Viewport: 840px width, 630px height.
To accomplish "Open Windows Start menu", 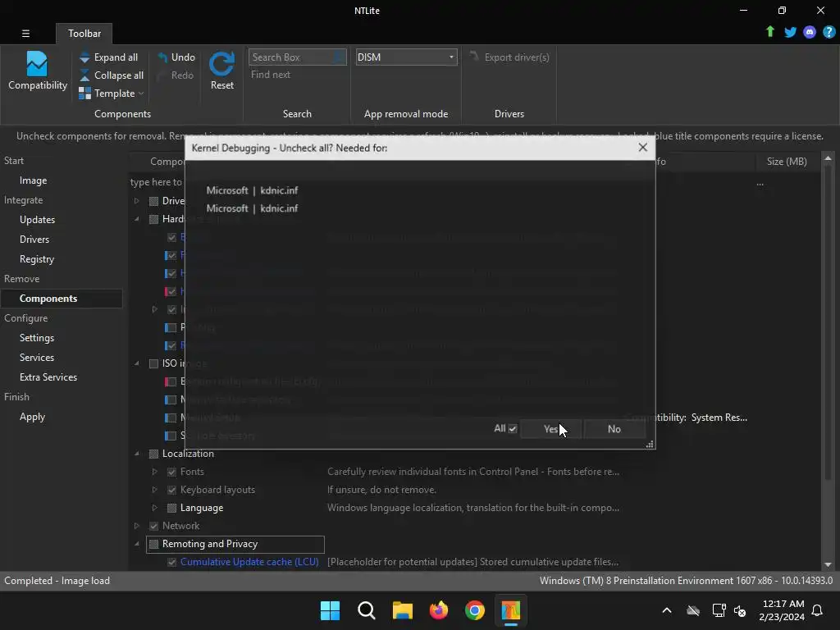I will pyautogui.click(x=330, y=610).
